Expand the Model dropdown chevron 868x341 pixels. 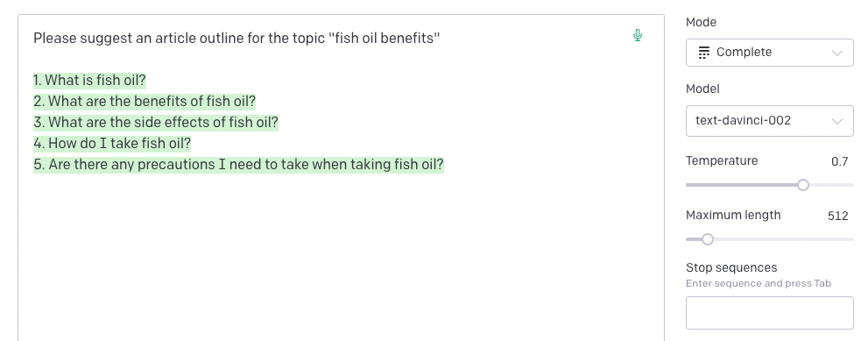click(x=837, y=122)
